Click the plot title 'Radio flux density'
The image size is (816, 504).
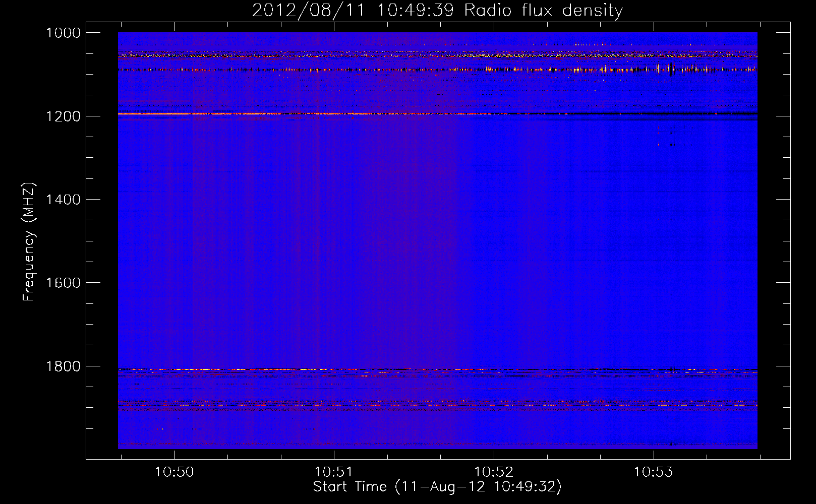(543, 10)
